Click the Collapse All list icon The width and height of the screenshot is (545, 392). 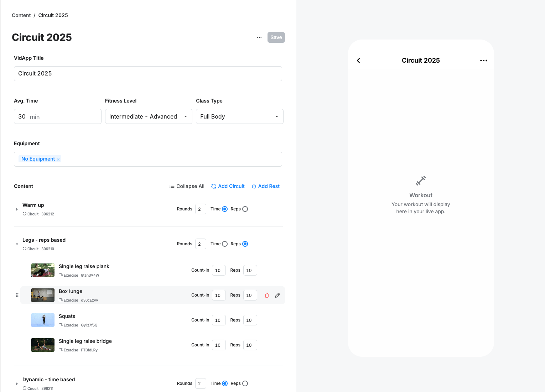(x=172, y=186)
